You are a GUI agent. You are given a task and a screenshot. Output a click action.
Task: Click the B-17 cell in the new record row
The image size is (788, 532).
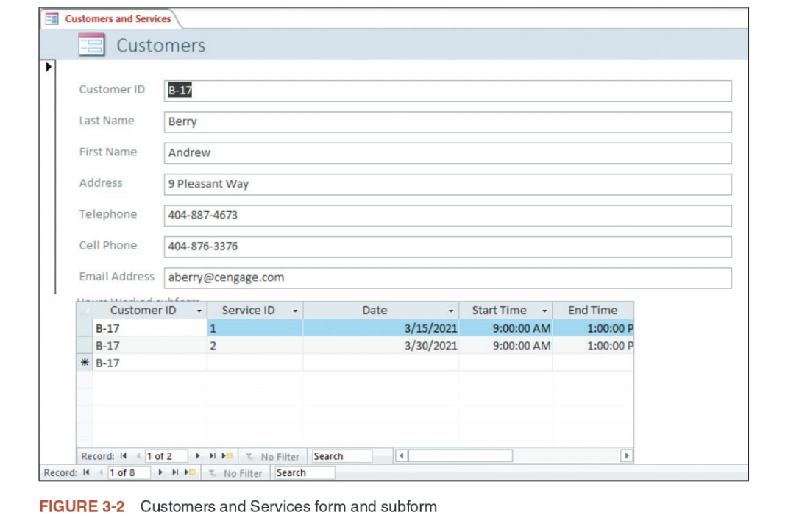tap(150, 363)
